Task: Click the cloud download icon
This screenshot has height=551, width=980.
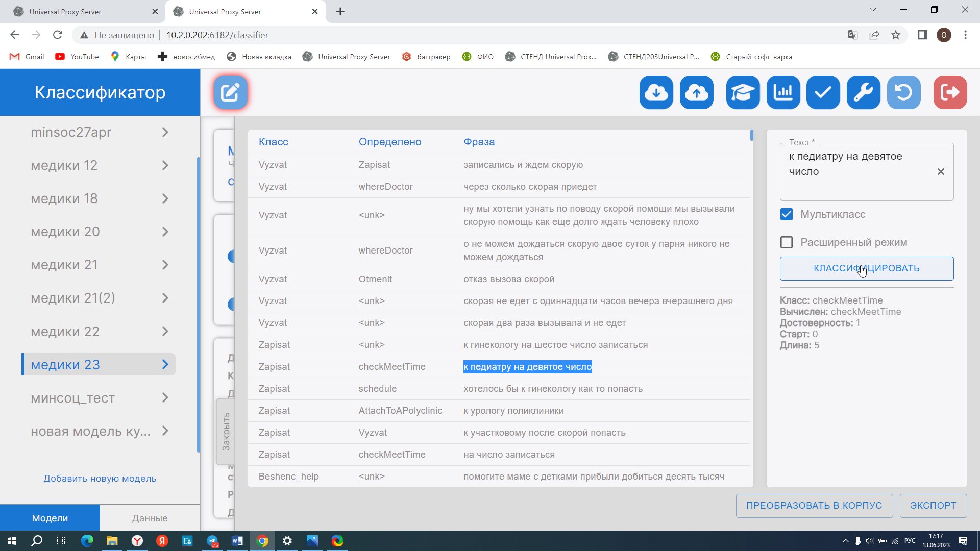Action: (x=656, y=92)
